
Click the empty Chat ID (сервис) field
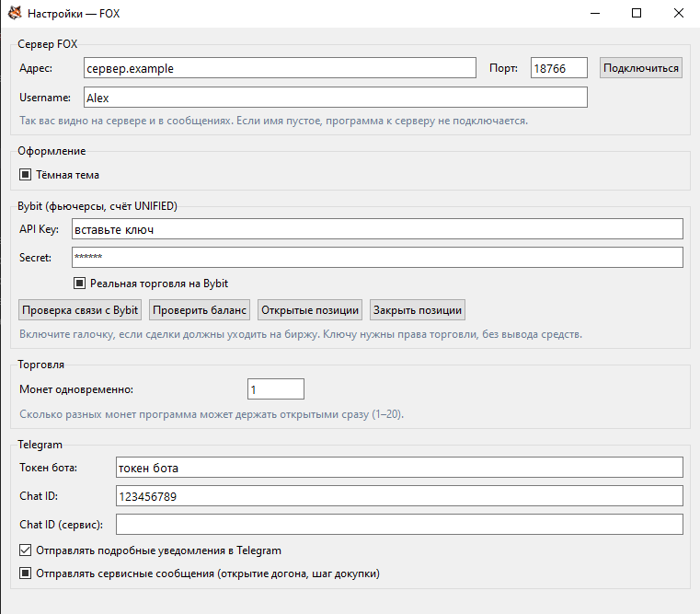[x=399, y=525]
